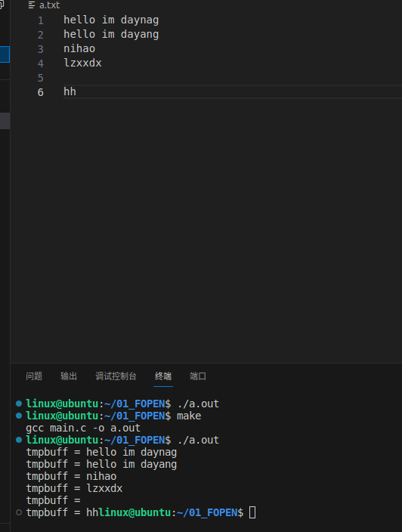Click the 'lzxxdx' text in editor
The width and height of the screenshot is (402, 532).
82,63
